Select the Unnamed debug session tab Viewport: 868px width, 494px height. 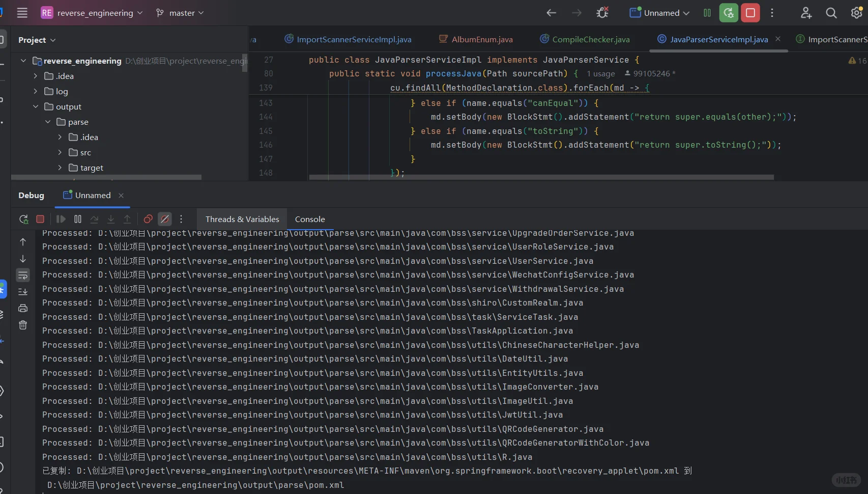coord(93,195)
